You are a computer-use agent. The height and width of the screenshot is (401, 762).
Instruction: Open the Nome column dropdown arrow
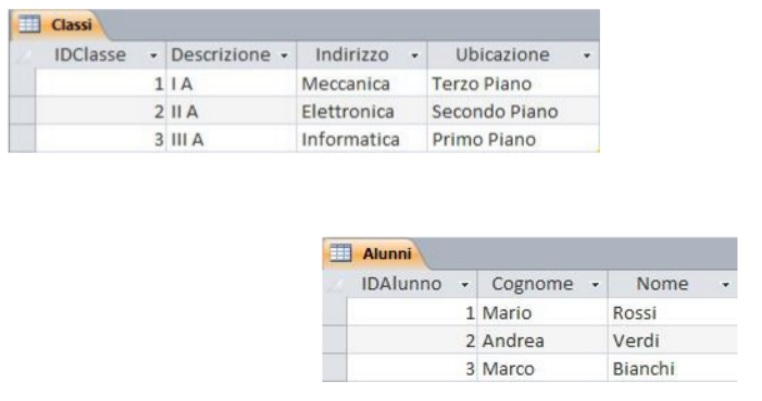[726, 285]
